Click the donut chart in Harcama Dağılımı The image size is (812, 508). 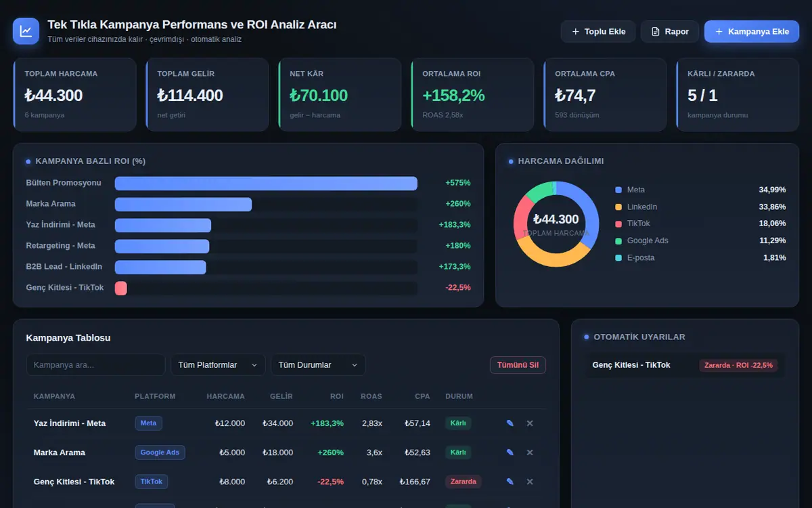tap(556, 224)
